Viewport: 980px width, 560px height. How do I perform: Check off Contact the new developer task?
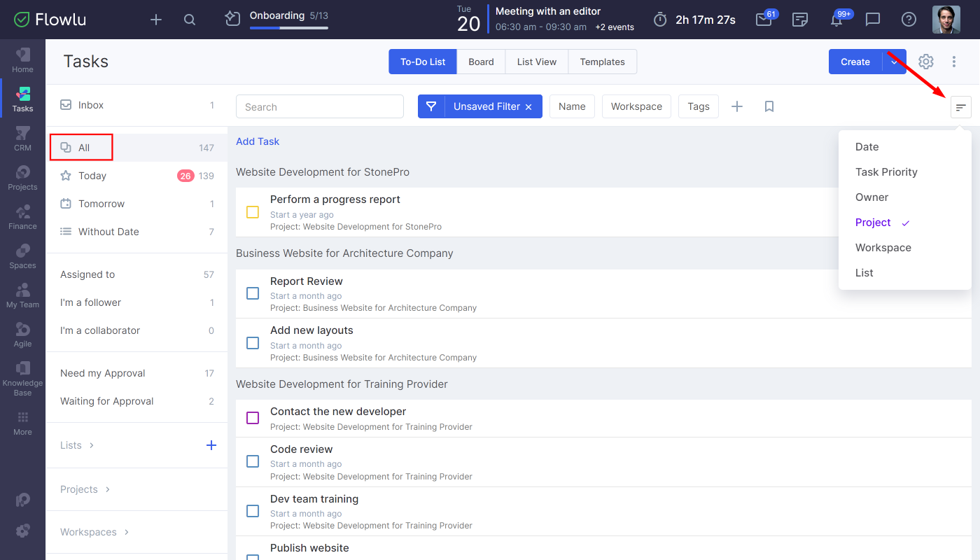(x=253, y=418)
